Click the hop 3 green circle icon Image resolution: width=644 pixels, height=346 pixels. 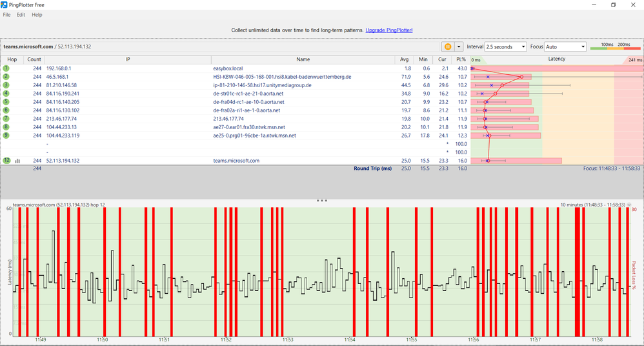tap(6, 85)
